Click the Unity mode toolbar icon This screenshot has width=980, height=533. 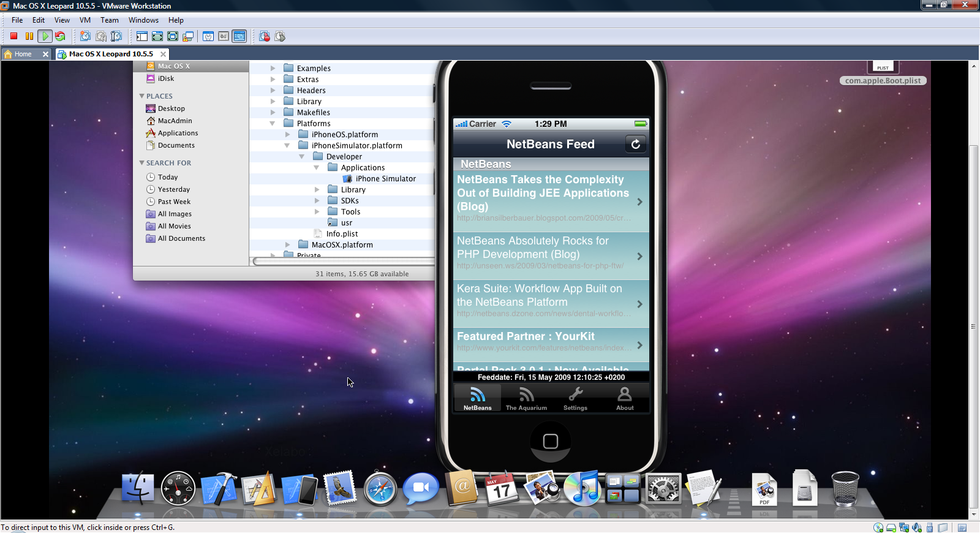click(188, 36)
